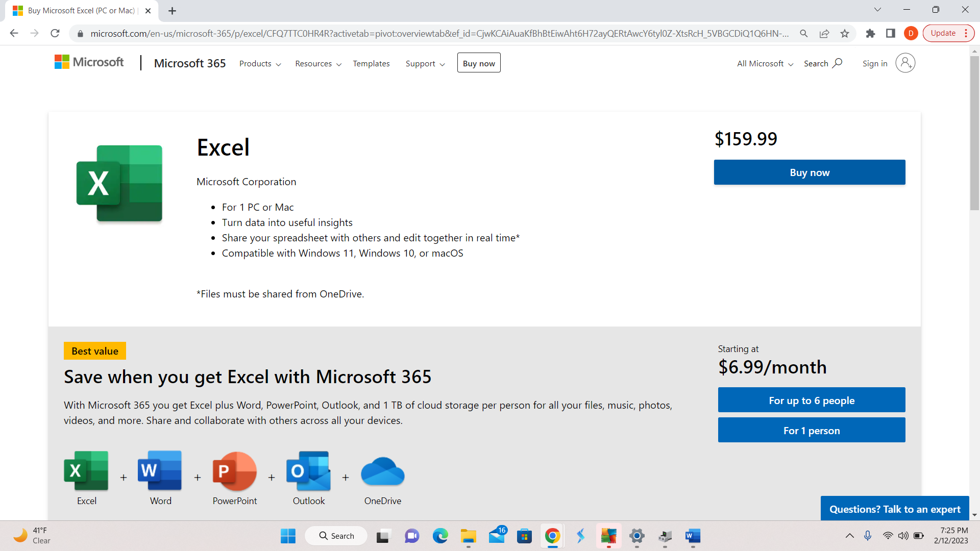The image size is (980, 551).
Task: Click the Sign in account avatar icon
Action: pos(905,63)
